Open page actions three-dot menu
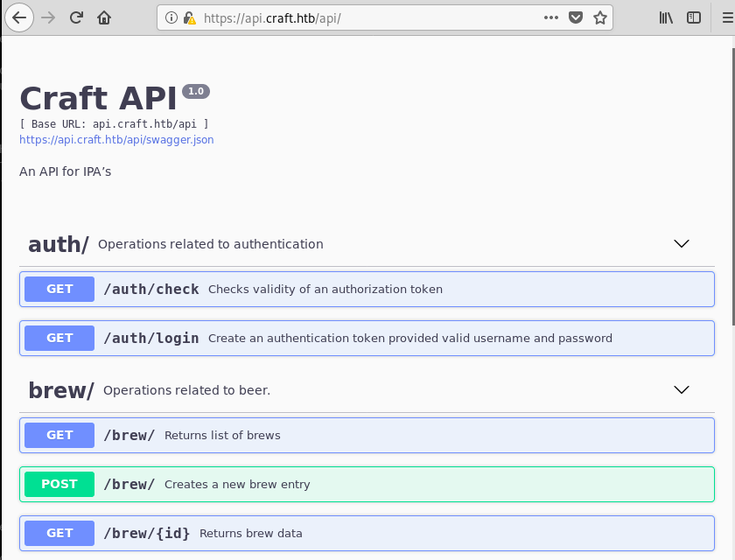The image size is (735, 560). click(550, 17)
